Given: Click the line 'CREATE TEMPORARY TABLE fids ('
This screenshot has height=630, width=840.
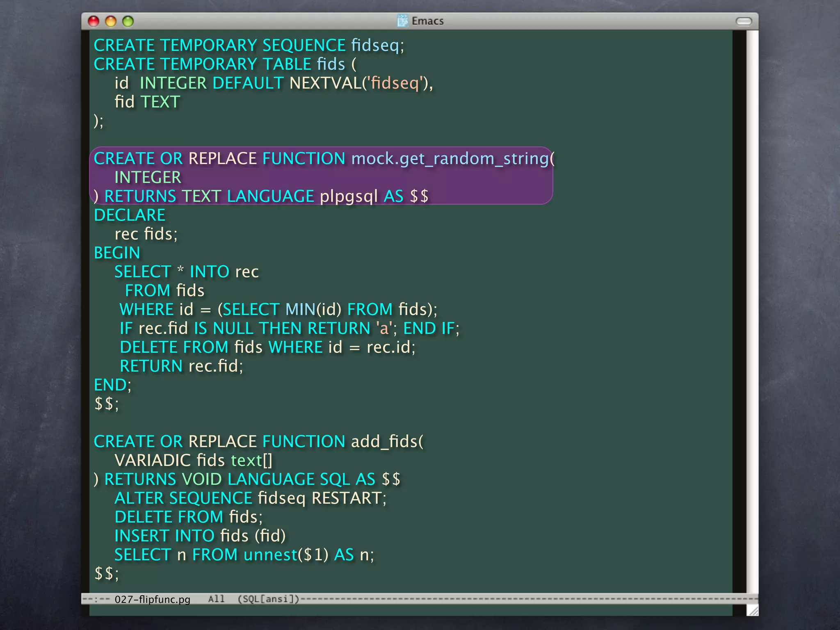Looking at the screenshot, I should pos(225,64).
